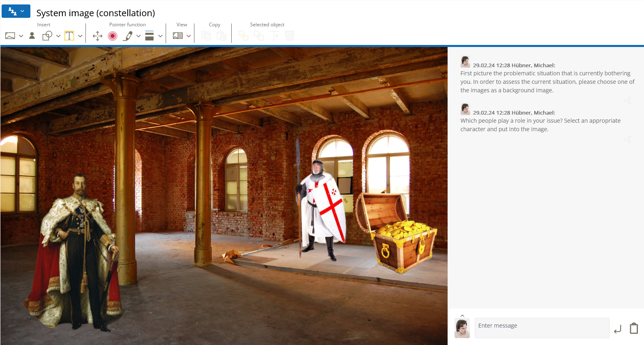Insert a person figure into the scene
Image resolution: width=644 pixels, height=345 pixels.
[x=32, y=36]
